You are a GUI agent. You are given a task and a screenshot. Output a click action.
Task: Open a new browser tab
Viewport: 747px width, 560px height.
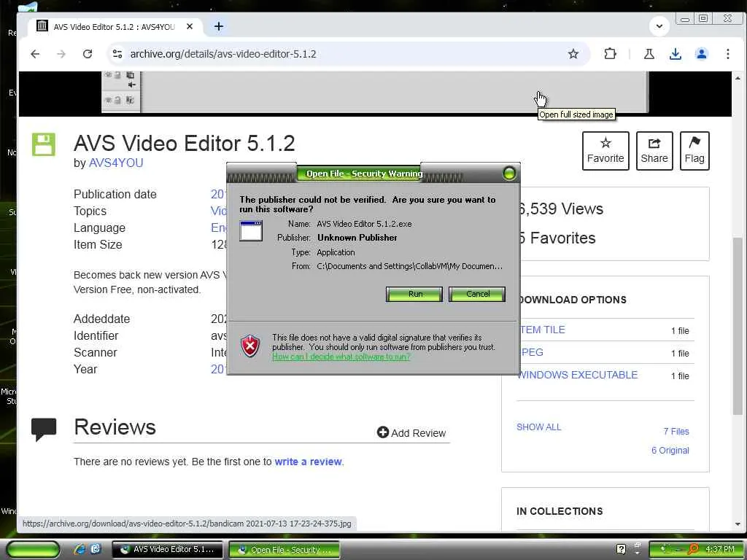click(219, 27)
